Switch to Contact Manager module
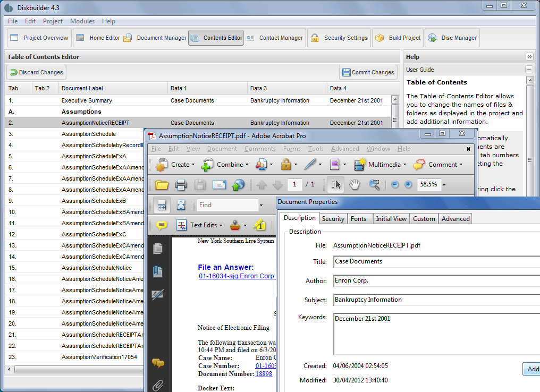The width and height of the screenshot is (540, 392). (275, 38)
